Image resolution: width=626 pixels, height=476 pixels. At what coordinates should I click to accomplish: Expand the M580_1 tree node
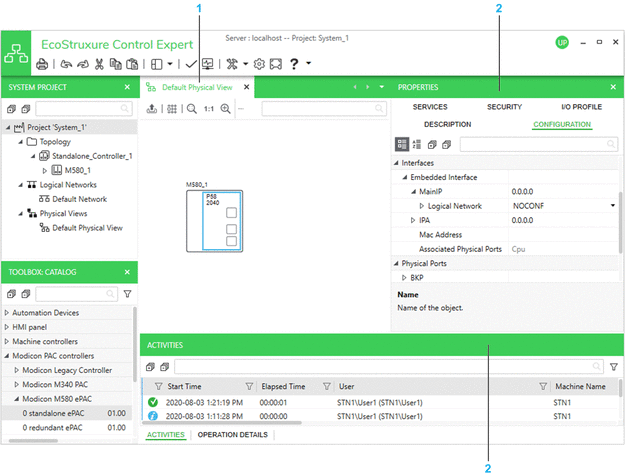(45, 171)
